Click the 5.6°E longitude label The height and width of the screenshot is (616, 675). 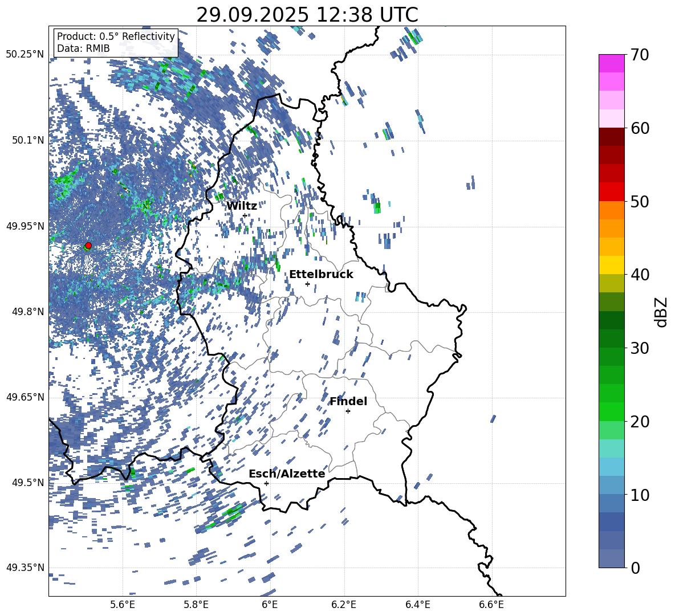click(x=123, y=605)
